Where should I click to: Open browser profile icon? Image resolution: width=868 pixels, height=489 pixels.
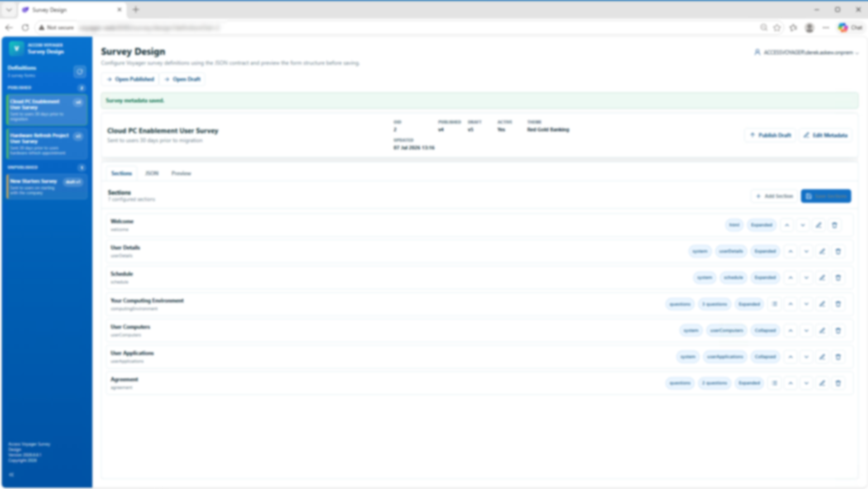click(810, 28)
